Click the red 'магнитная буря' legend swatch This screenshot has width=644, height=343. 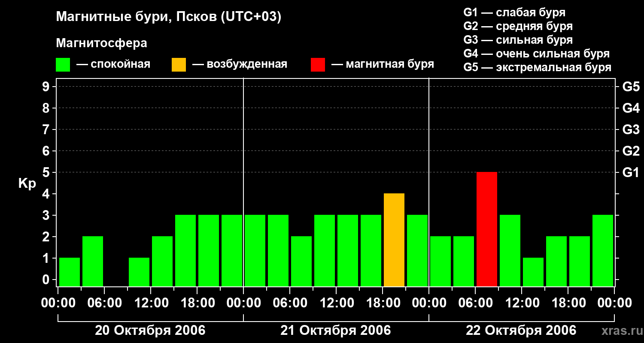(x=318, y=65)
